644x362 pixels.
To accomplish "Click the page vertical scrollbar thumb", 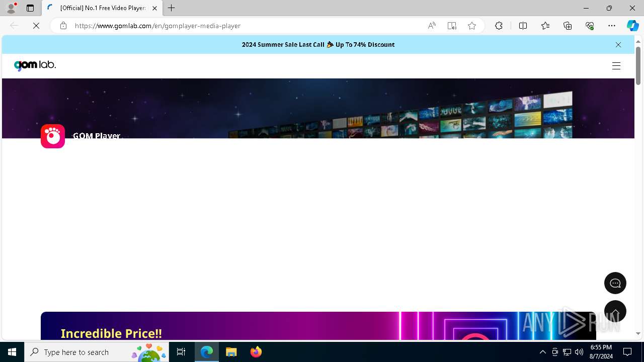I will point(638,65).
